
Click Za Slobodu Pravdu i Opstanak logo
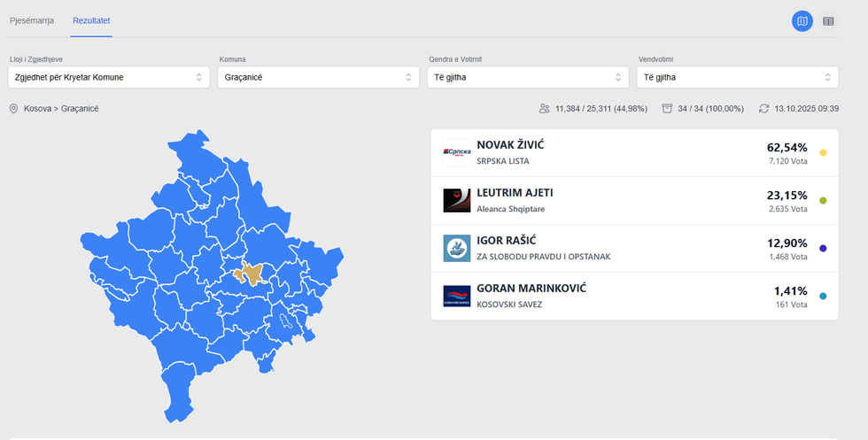pyautogui.click(x=456, y=248)
